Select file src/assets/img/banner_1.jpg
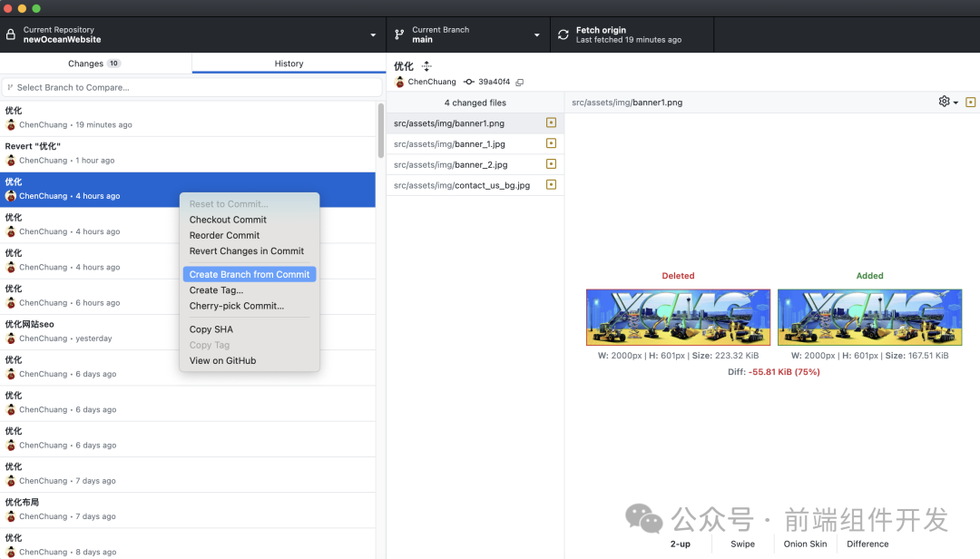Viewport: 980px width, 559px height. (475, 143)
